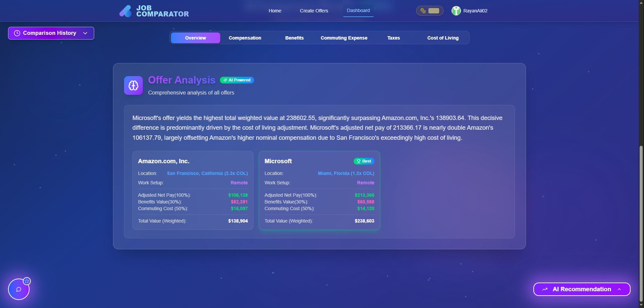This screenshot has height=308, width=644.
Task: Click Adjusted Net Pay(100%) label in Amazon card
Action: [x=164, y=195]
